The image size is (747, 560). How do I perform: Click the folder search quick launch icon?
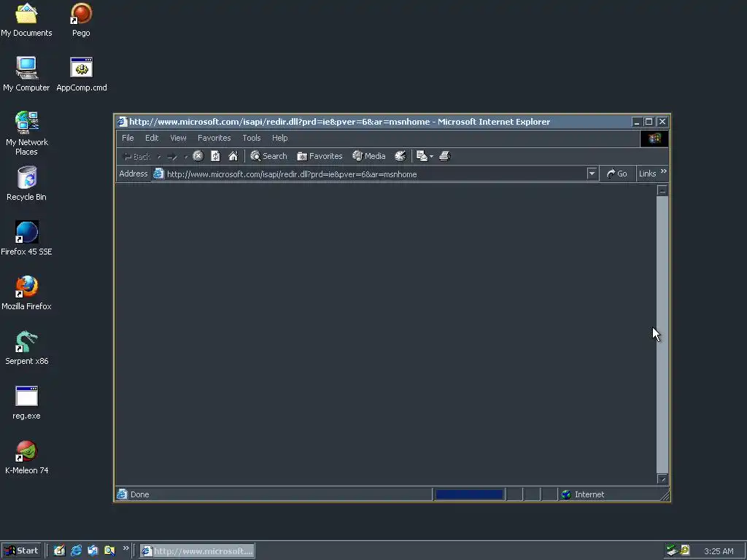pos(109,551)
